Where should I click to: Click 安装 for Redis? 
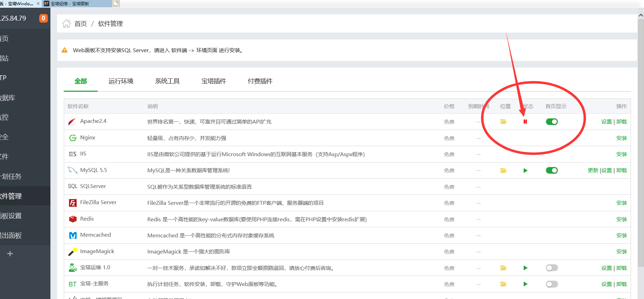[x=622, y=219]
